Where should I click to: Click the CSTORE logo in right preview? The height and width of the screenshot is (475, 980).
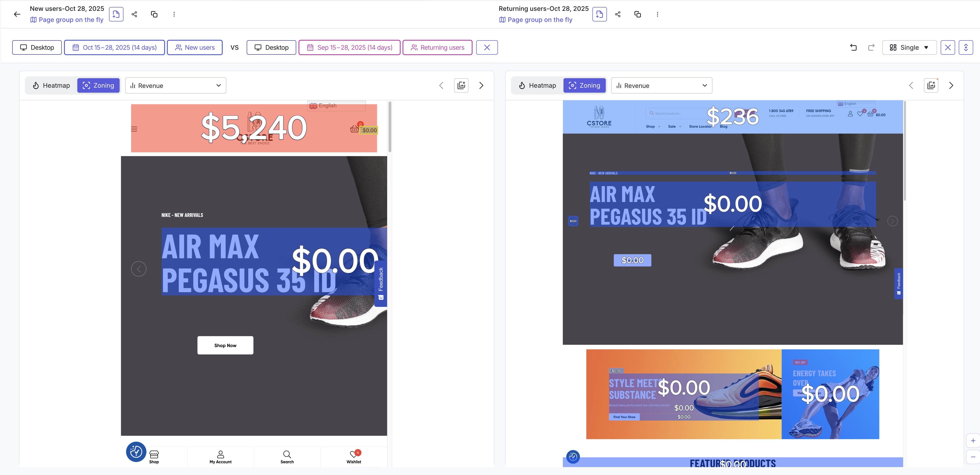(x=599, y=117)
